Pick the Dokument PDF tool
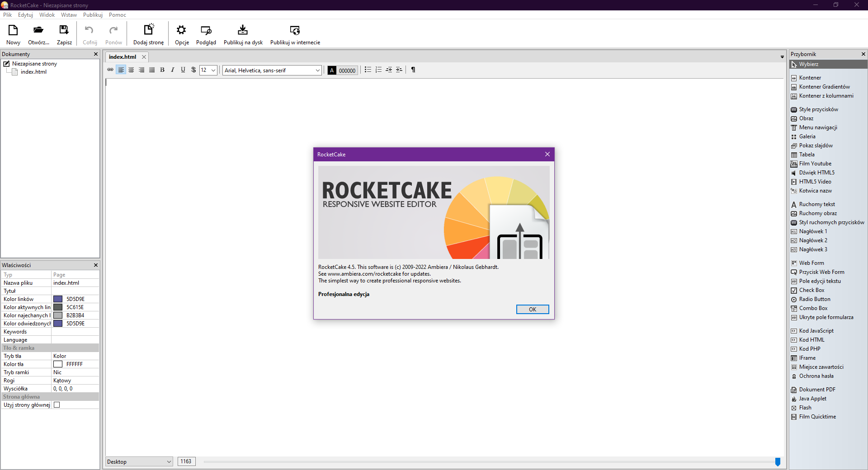This screenshot has width=868, height=470. (x=817, y=390)
